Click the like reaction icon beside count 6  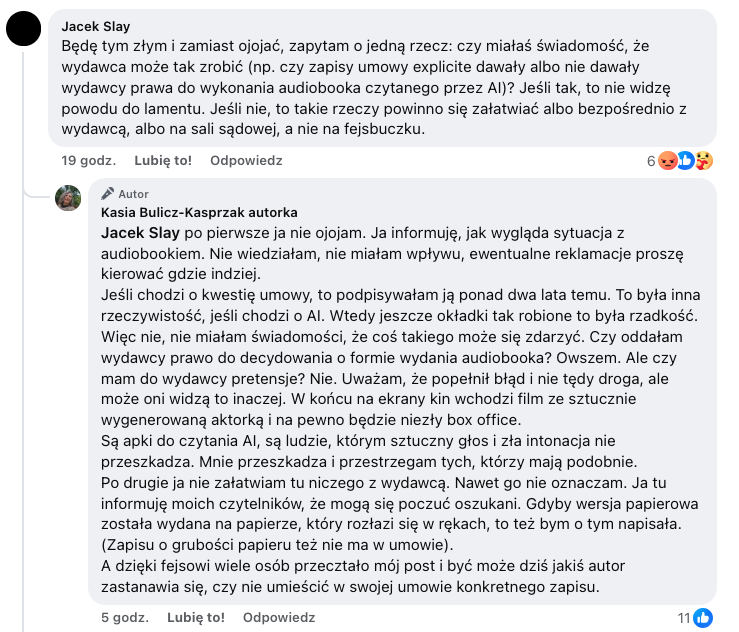685,161
